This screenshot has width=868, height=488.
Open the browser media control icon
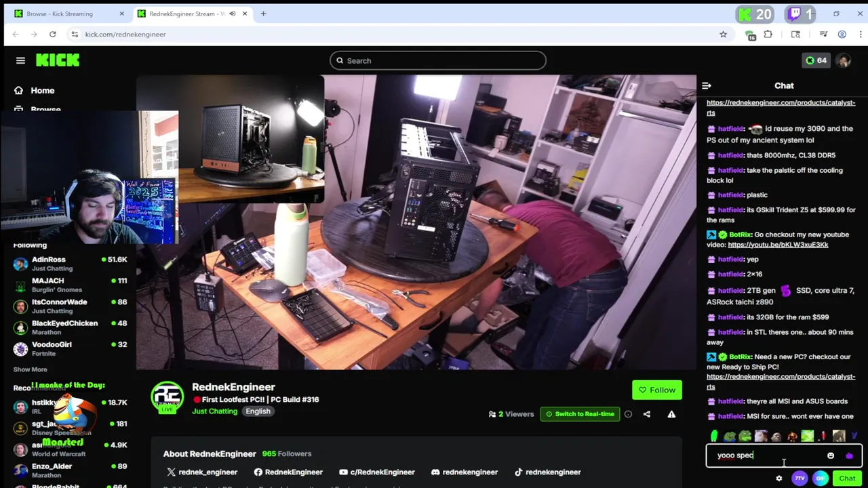823,34
